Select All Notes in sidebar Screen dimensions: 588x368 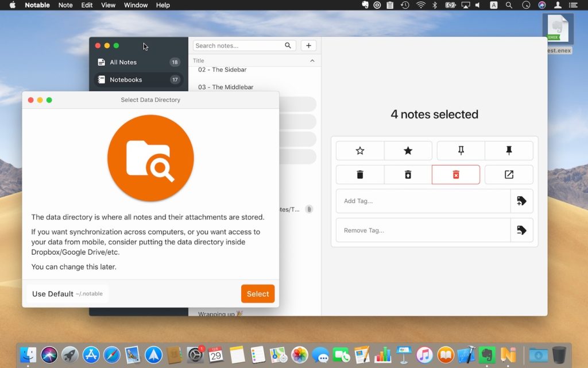tap(123, 62)
